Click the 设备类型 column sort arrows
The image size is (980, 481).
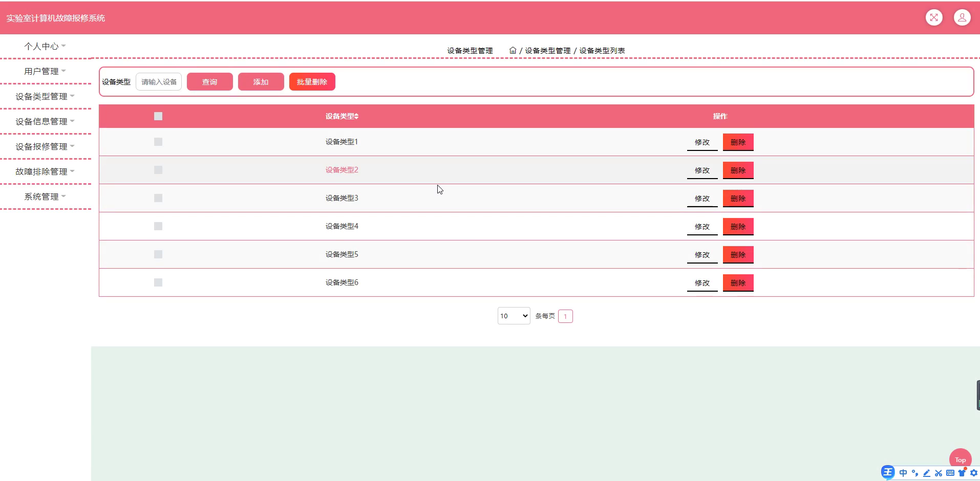356,117
